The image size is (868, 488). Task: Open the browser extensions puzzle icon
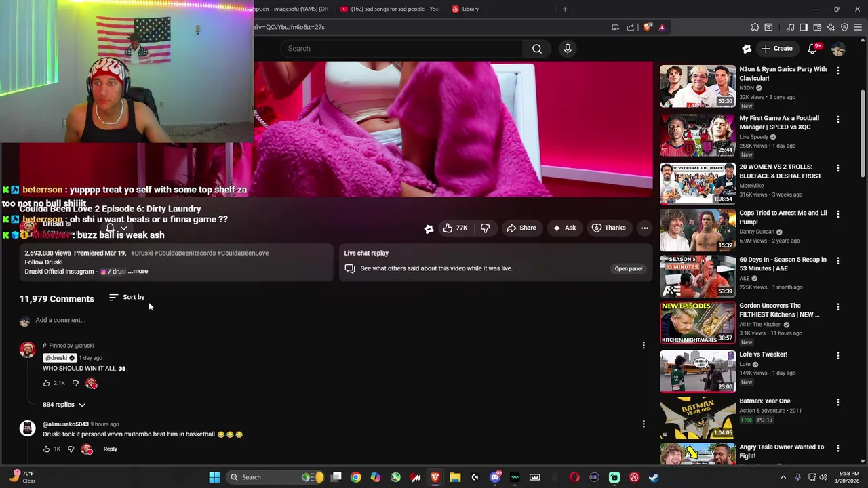[x=755, y=27]
